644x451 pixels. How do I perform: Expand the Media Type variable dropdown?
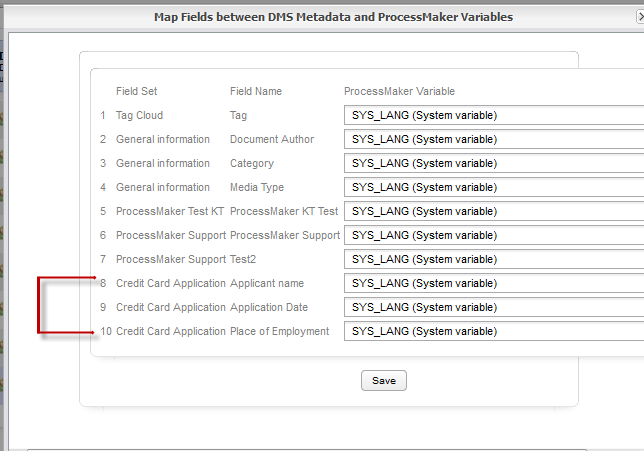(x=494, y=187)
